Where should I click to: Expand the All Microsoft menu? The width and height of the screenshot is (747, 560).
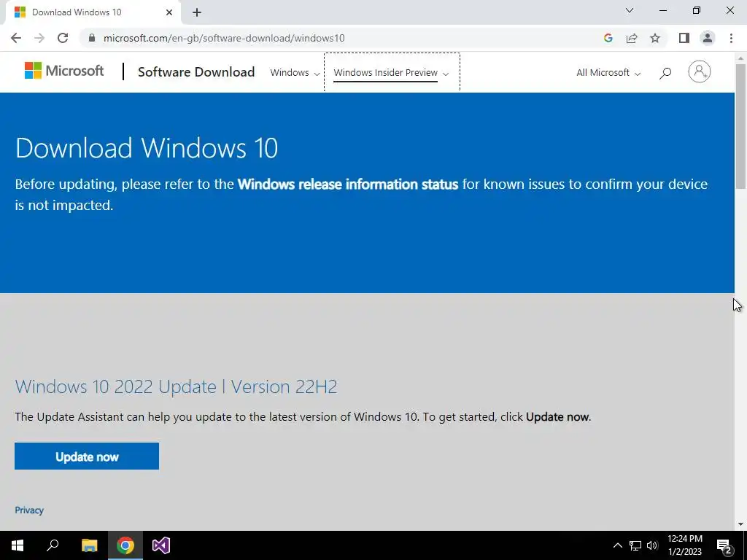[608, 72]
